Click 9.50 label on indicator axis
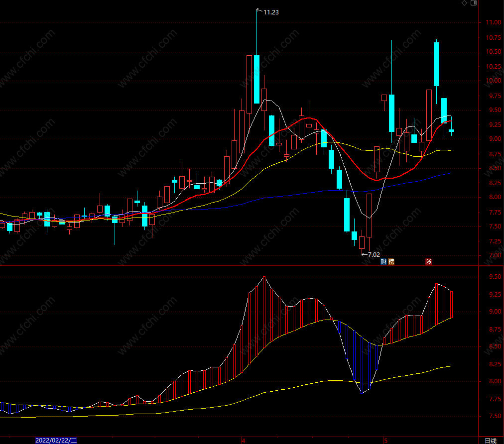504x444 pixels. pos(495,277)
